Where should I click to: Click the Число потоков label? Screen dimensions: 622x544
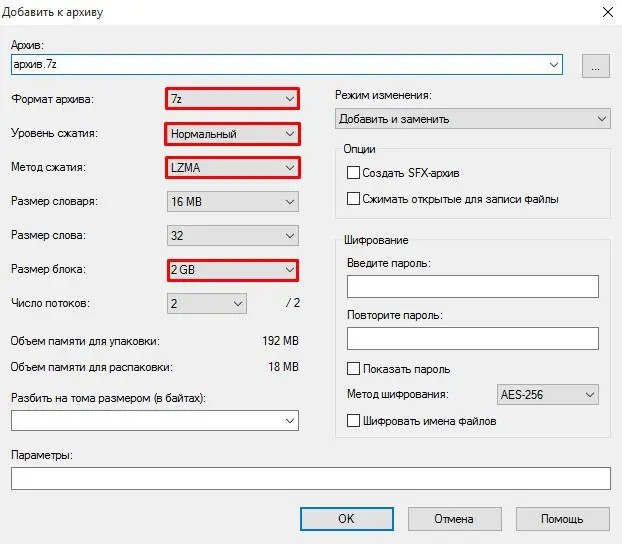coord(50,303)
